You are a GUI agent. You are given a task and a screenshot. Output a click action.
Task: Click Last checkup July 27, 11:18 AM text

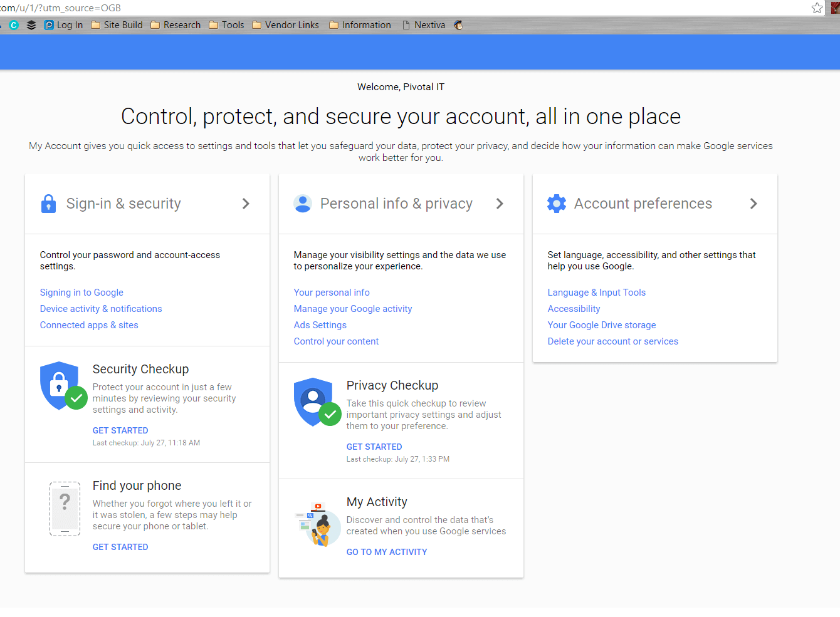[x=146, y=443]
